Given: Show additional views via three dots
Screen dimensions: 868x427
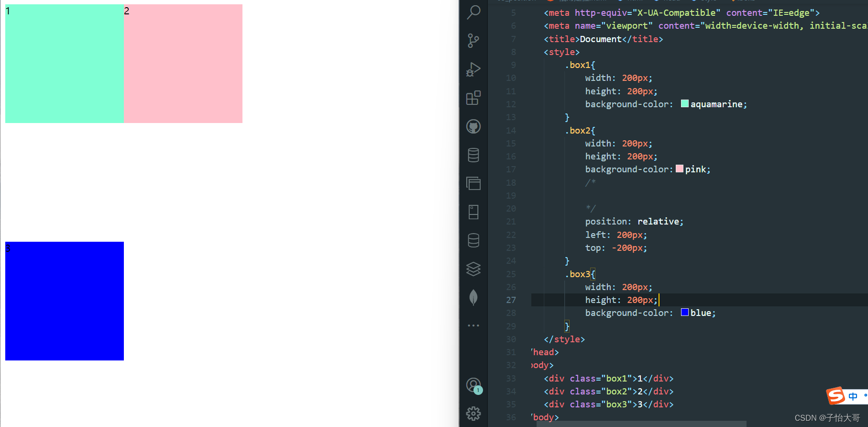Looking at the screenshot, I should click(x=473, y=326).
